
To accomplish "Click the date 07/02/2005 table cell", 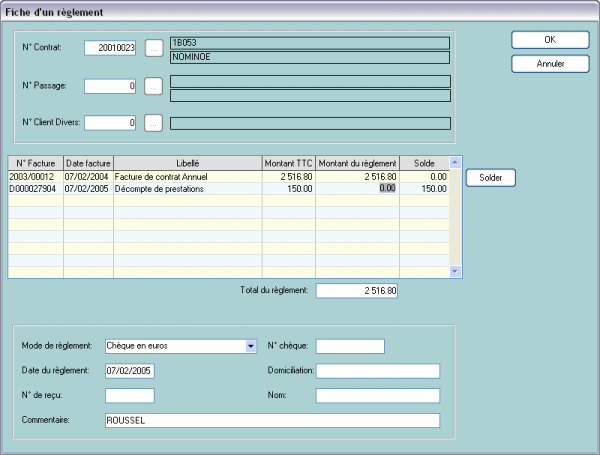I will 88,189.
